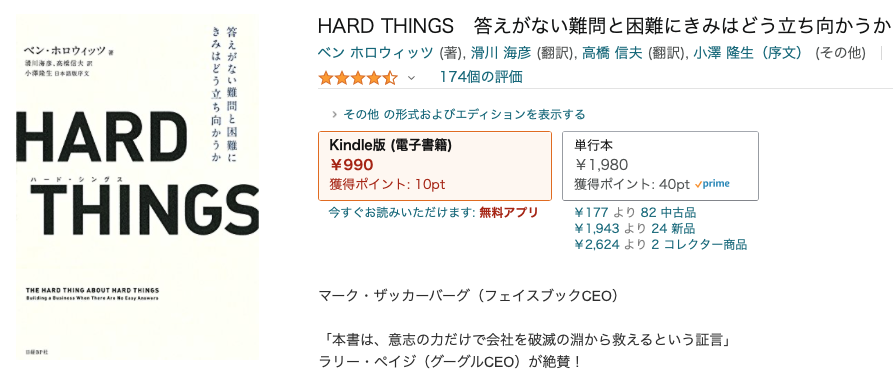
Task: Open the 174個の評価 reviews link
Action: click(x=481, y=77)
